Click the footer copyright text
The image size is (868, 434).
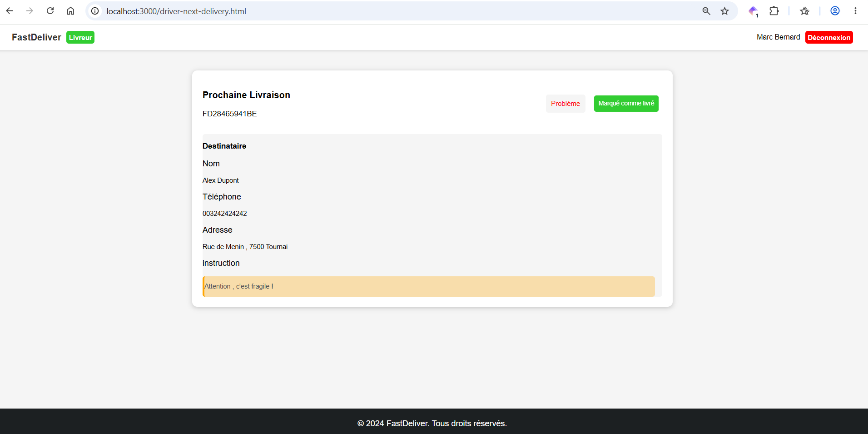tap(432, 424)
